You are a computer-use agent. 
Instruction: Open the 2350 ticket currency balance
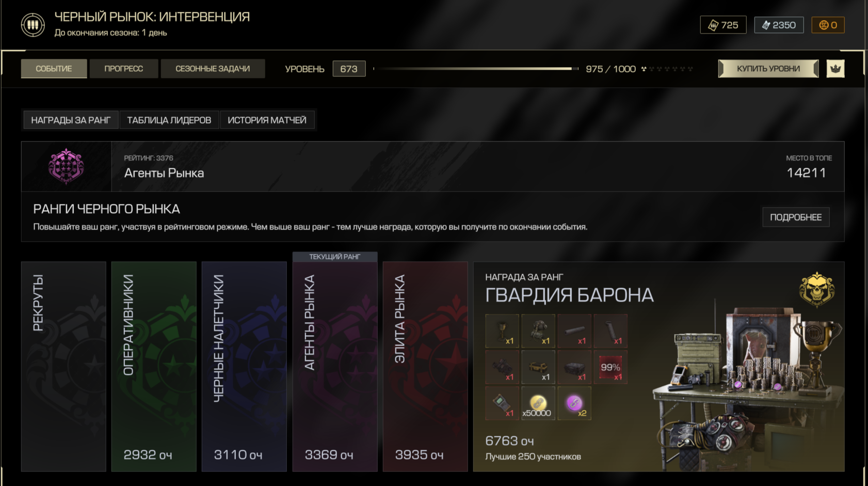779,25
